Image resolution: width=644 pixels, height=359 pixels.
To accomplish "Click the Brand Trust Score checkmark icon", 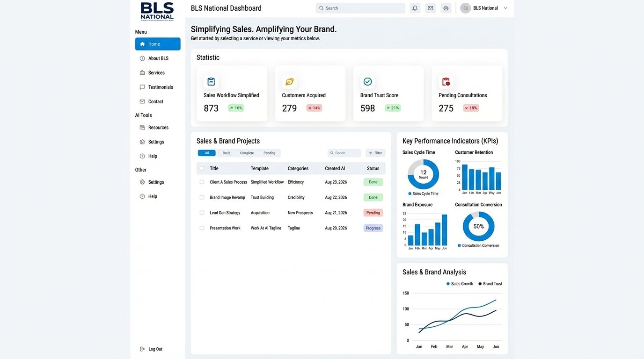I will pos(367,82).
